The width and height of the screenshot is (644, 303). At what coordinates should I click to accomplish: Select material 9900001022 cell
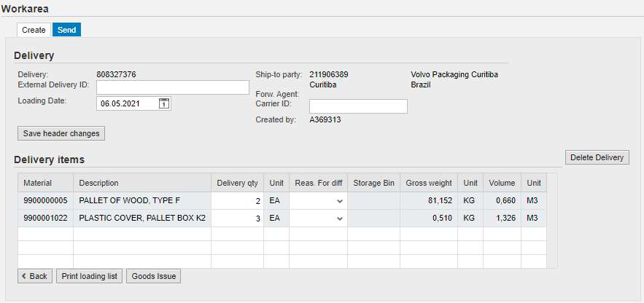point(45,218)
